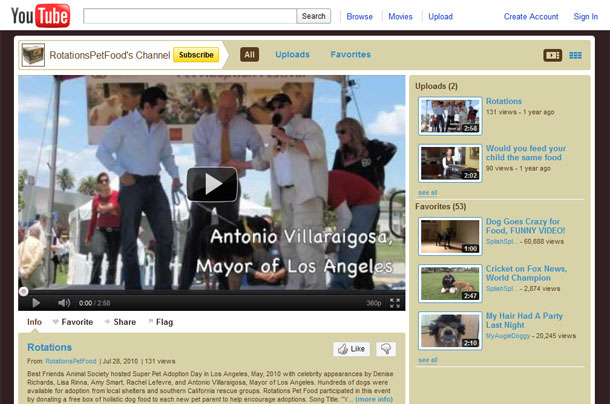The width and height of the screenshot is (610, 404).
Task: Open Rotations video thumbnail in Uploads
Action: (x=450, y=116)
